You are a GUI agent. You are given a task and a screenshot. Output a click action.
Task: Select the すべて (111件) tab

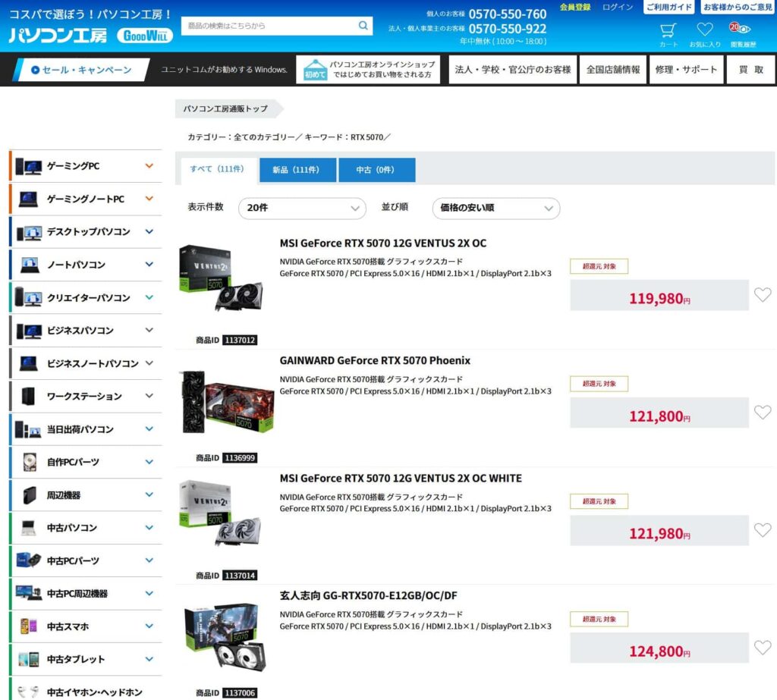point(217,169)
